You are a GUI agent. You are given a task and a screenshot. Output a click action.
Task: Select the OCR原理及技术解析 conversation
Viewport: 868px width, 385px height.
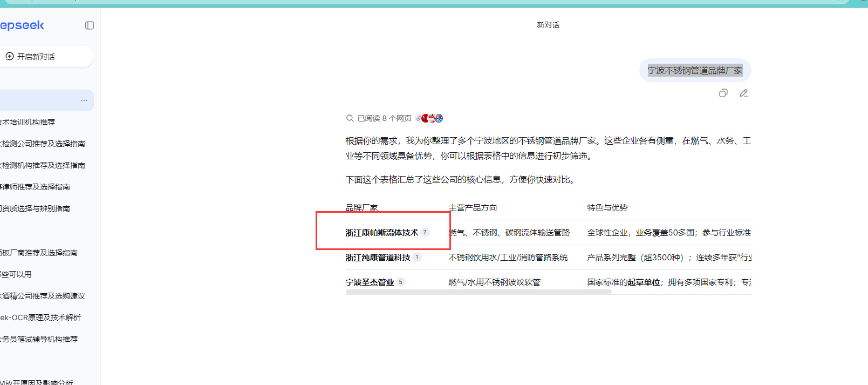pos(40,318)
